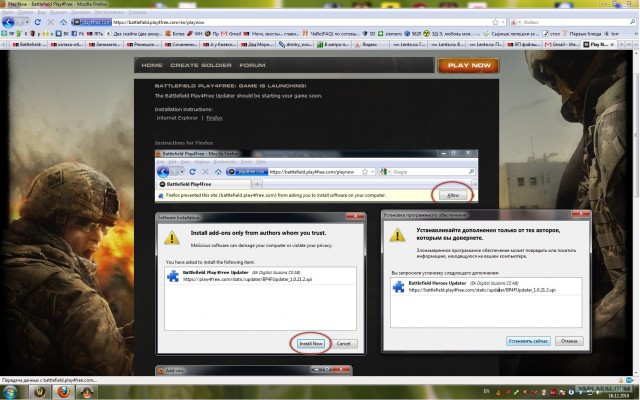Open the Сырные лепешки bookmark

(x=511, y=33)
